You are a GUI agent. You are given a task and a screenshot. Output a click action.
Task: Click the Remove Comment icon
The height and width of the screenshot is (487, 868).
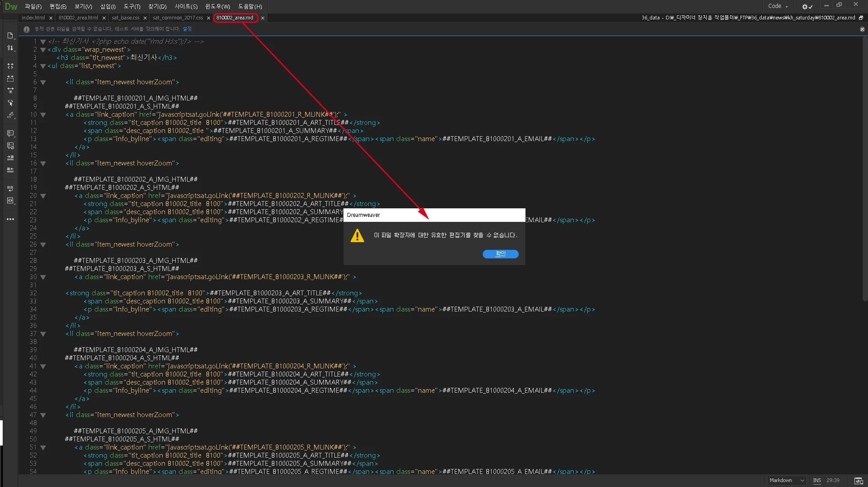tap(10, 146)
